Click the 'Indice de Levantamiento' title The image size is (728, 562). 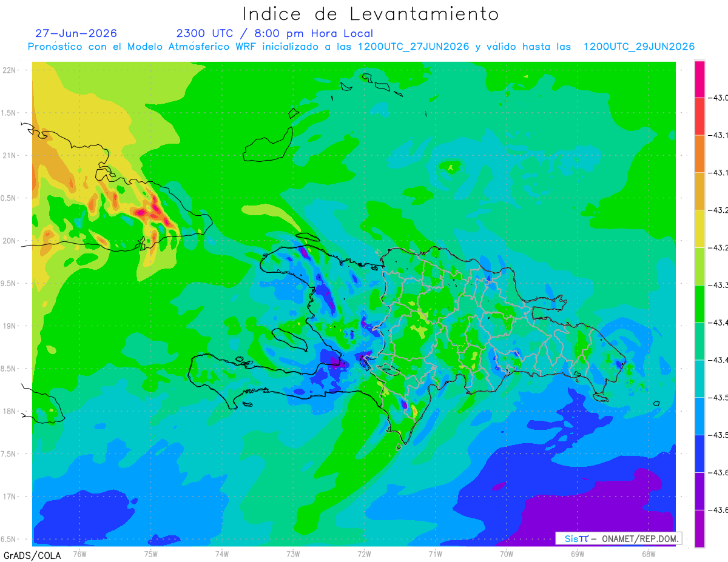[371, 13]
